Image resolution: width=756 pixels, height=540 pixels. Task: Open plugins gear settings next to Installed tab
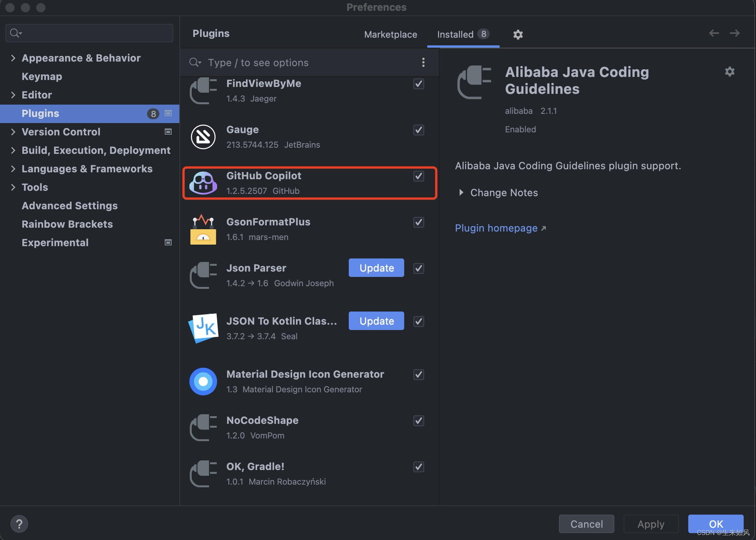tap(518, 35)
